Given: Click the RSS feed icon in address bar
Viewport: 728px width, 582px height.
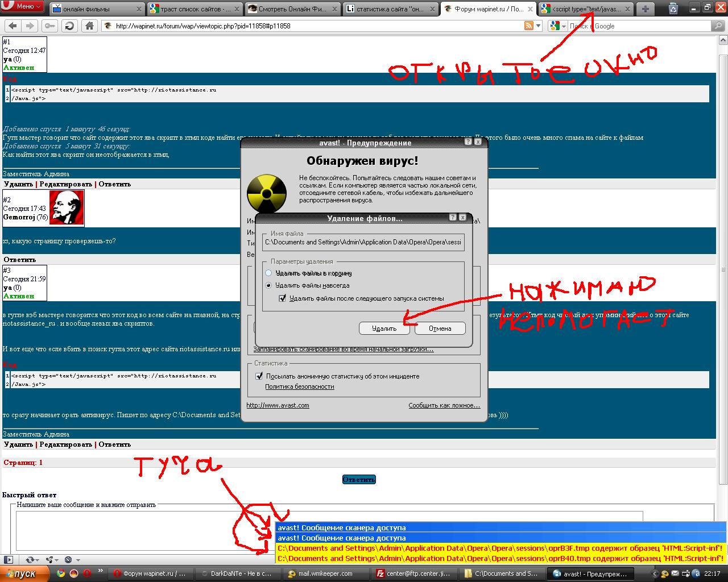Looking at the screenshot, I should coord(528,26).
